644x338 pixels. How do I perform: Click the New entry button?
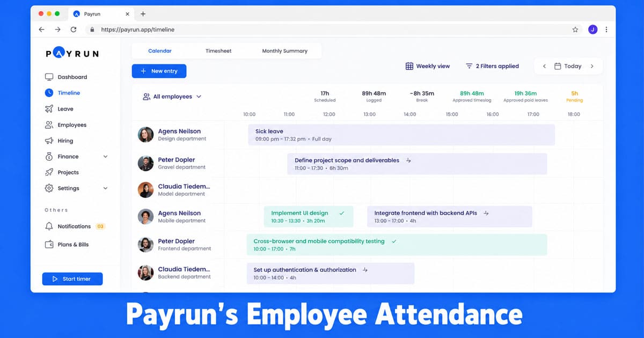point(159,71)
